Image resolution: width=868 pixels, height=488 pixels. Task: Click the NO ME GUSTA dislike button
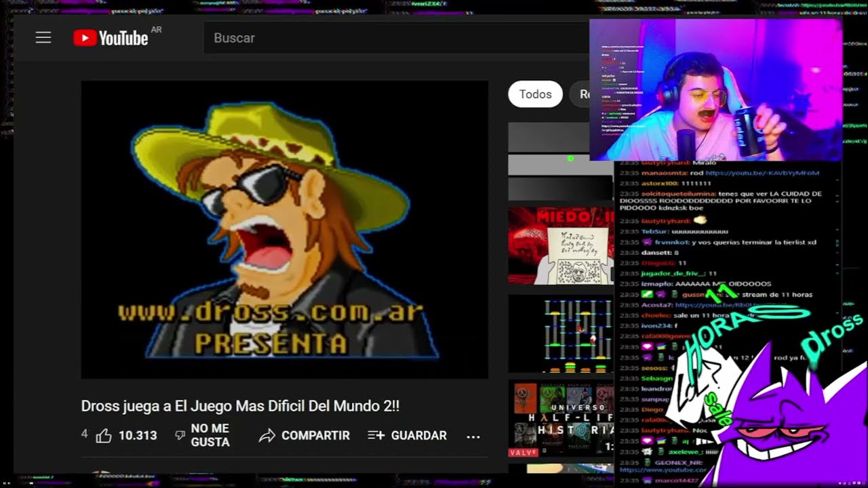click(x=201, y=436)
